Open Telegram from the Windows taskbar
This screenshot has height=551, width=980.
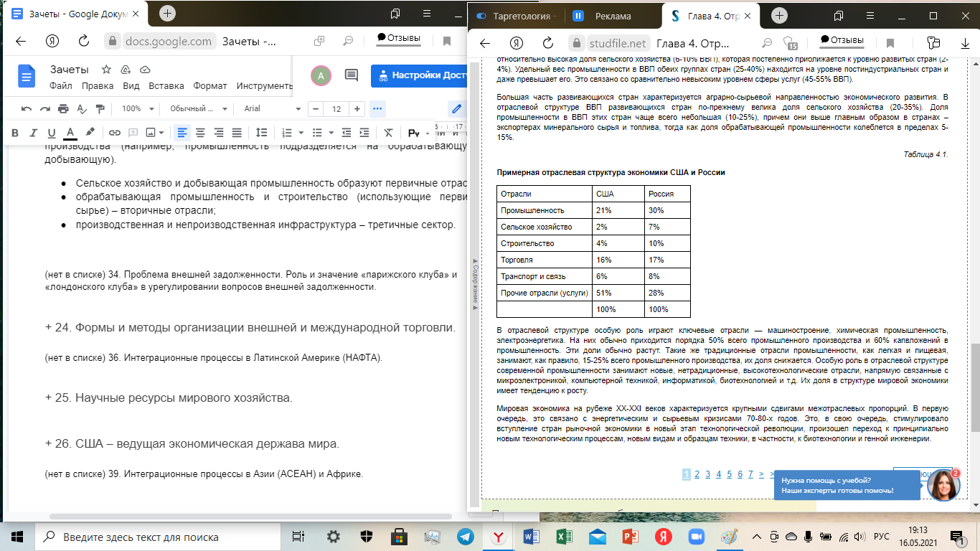coord(465,537)
